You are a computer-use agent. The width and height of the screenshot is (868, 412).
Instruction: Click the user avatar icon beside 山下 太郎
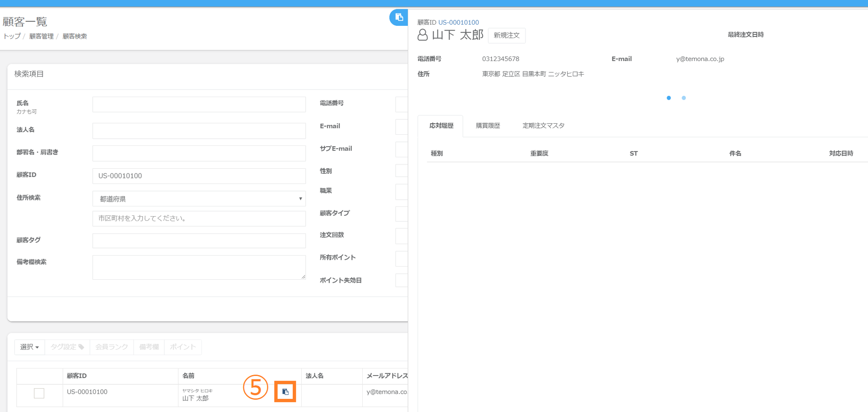[x=423, y=35]
